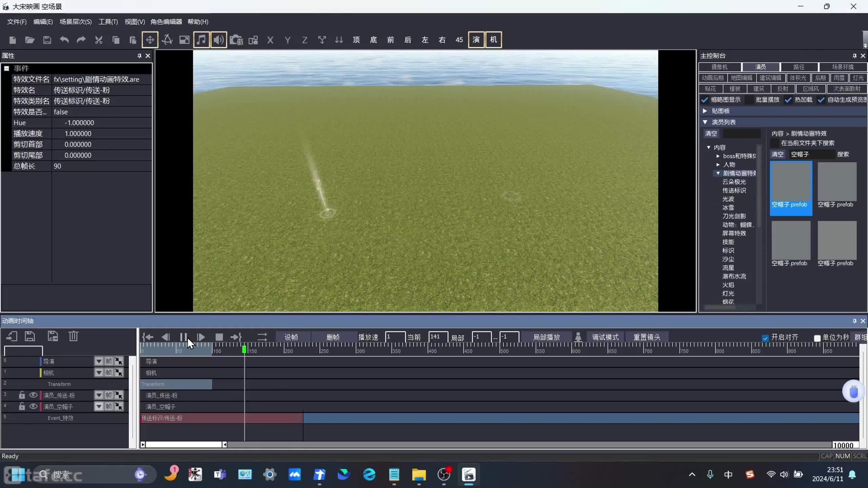Image resolution: width=868 pixels, height=488 pixels.
Task: Toggle visibility of 演员_传送-粉 track
Action: pyautogui.click(x=33, y=395)
